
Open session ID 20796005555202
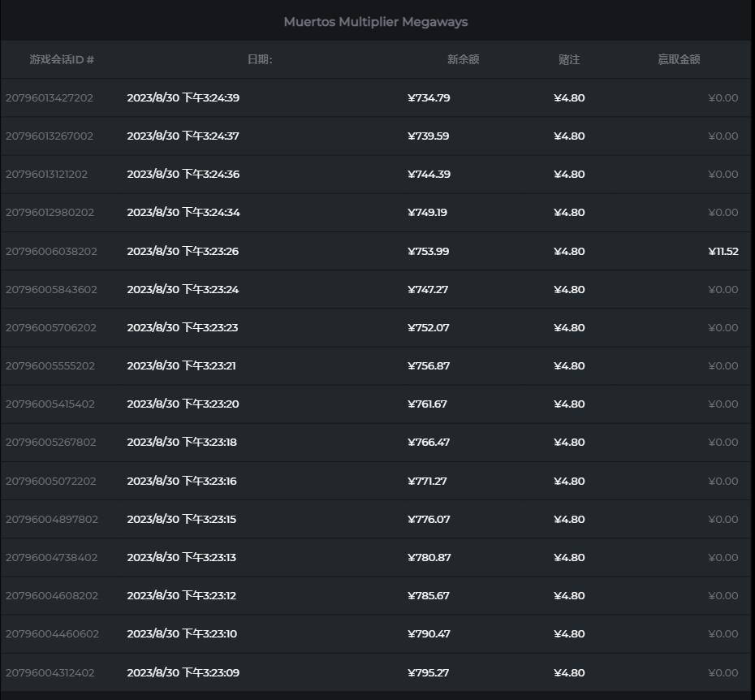coord(50,366)
